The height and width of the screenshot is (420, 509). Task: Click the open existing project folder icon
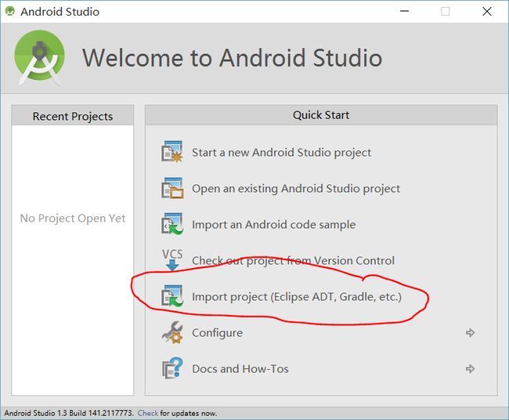click(172, 188)
